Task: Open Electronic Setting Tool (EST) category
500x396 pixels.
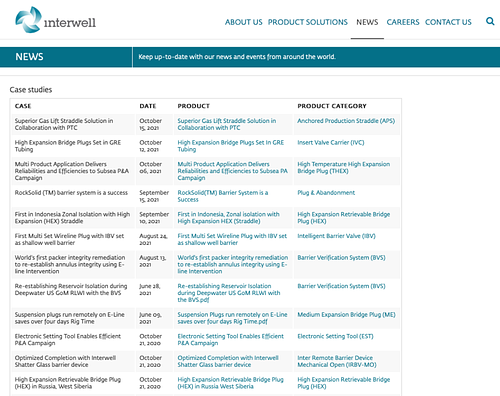Action: [x=335, y=336]
